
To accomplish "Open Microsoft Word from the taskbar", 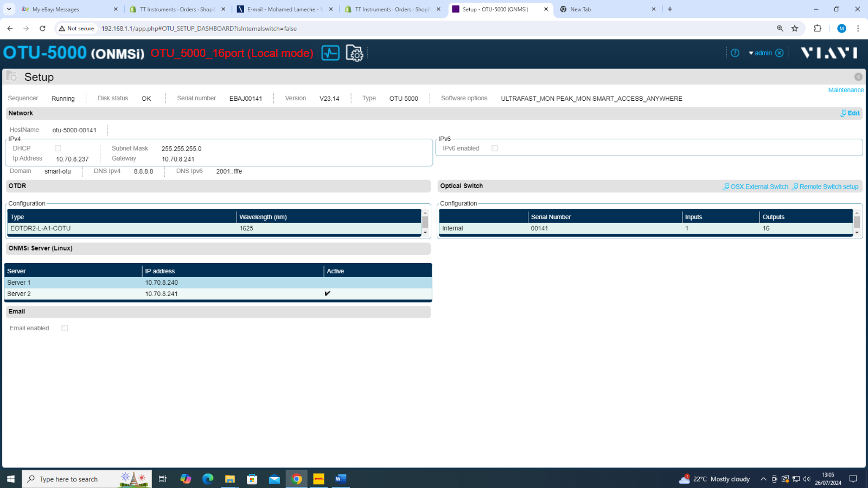I will click(341, 479).
